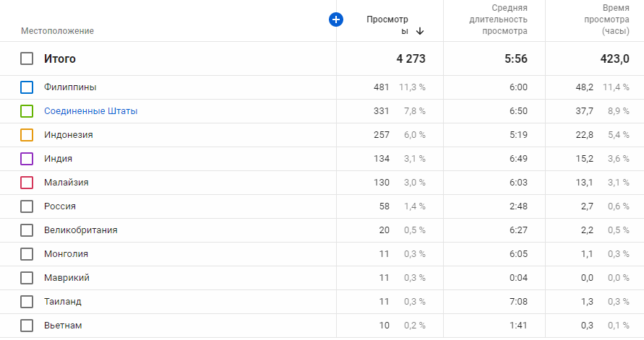Select the green Соединенные Штаты checkbox
Viewport: 644px width, 340px height.
[27, 111]
